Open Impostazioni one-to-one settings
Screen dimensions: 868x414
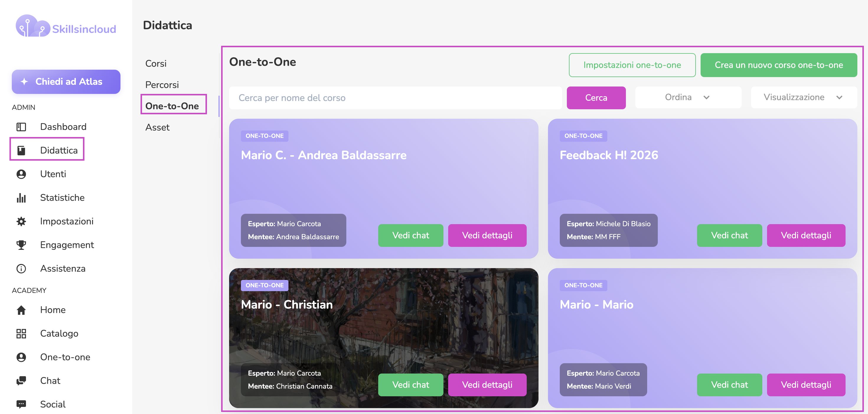coord(632,65)
